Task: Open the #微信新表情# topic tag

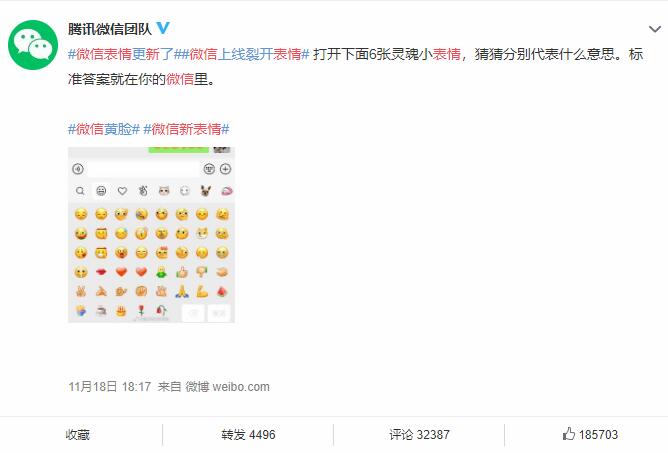Action: [x=186, y=129]
